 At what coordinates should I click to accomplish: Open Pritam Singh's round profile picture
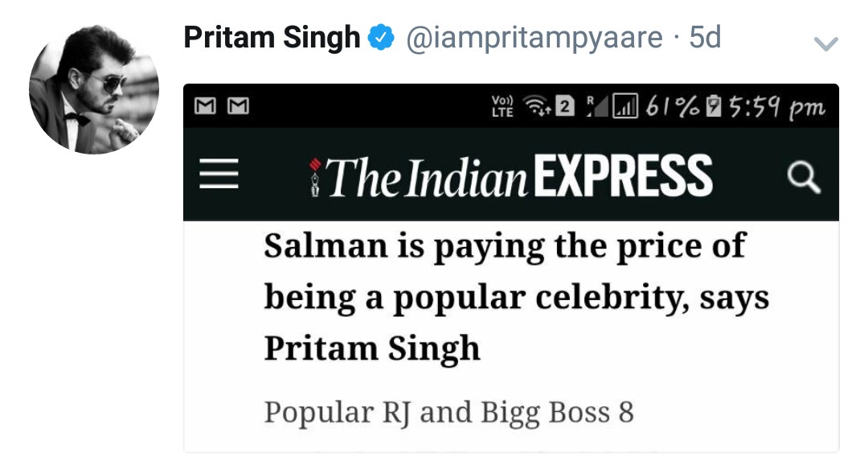coord(94,89)
